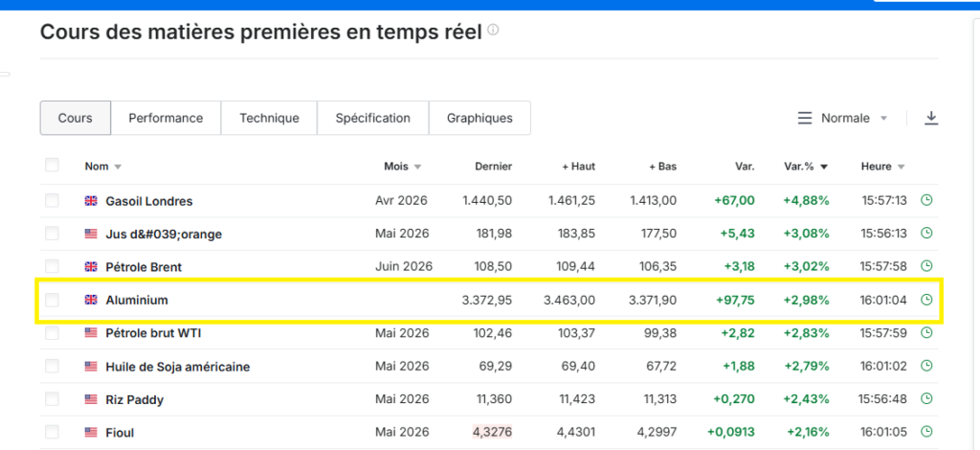Tick the select-all checkbox in table header
This screenshot has height=450, width=980.
pyautogui.click(x=52, y=166)
